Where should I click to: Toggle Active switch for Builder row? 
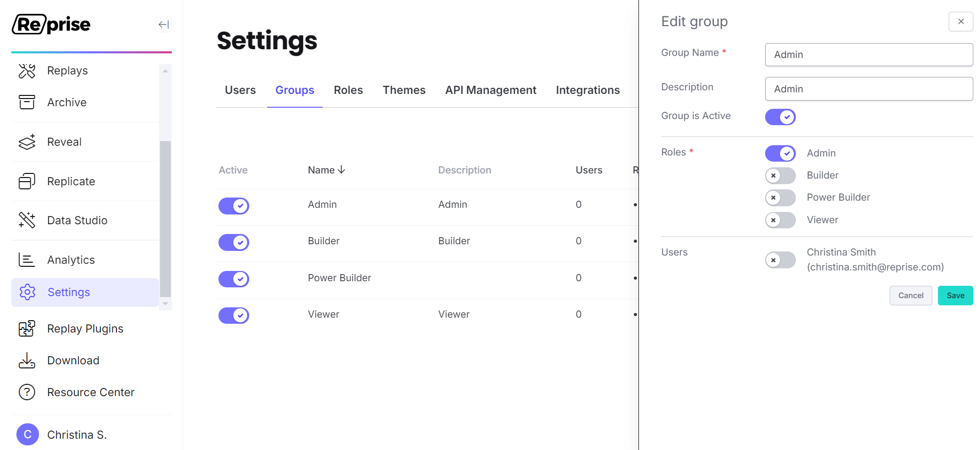[x=234, y=242]
